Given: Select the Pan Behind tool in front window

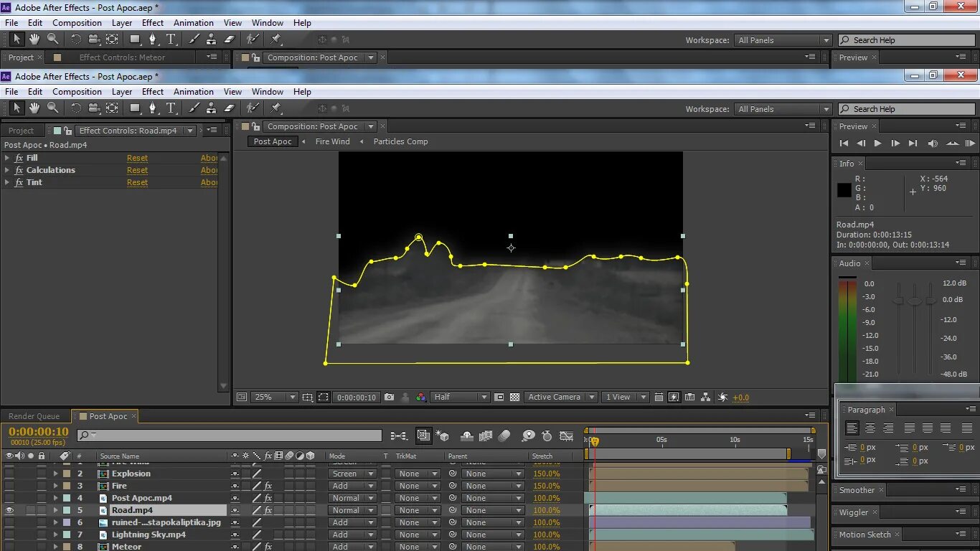Looking at the screenshot, I should pyautogui.click(x=113, y=108).
